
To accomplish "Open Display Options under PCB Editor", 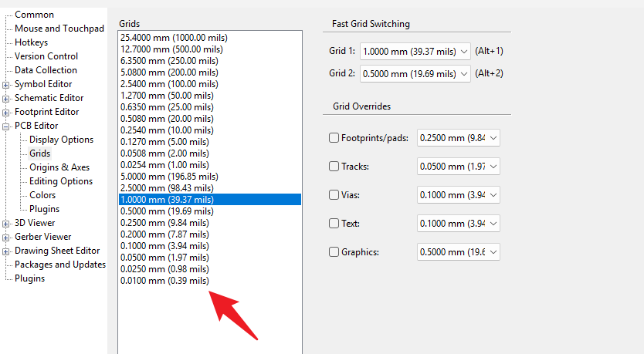I will click(61, 140).
